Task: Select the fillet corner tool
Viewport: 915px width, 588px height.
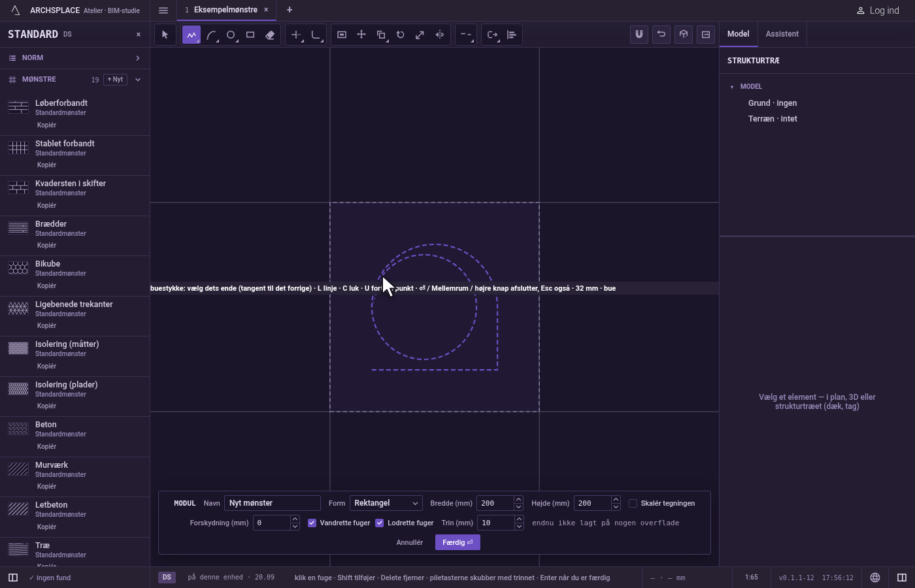Action: (x=316, y=35)
